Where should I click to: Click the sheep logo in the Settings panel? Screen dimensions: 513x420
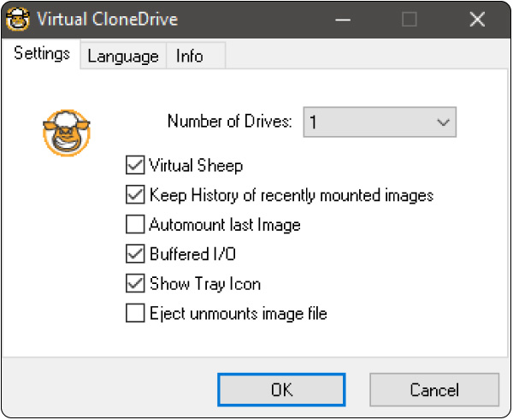pos(67,133)
